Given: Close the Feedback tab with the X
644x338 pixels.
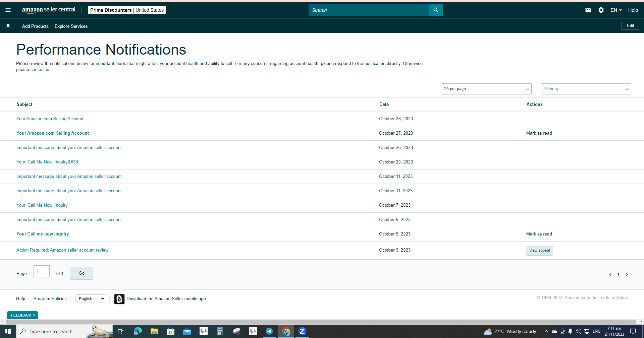Looking at the screenshot, I should (x=34, y=315).
